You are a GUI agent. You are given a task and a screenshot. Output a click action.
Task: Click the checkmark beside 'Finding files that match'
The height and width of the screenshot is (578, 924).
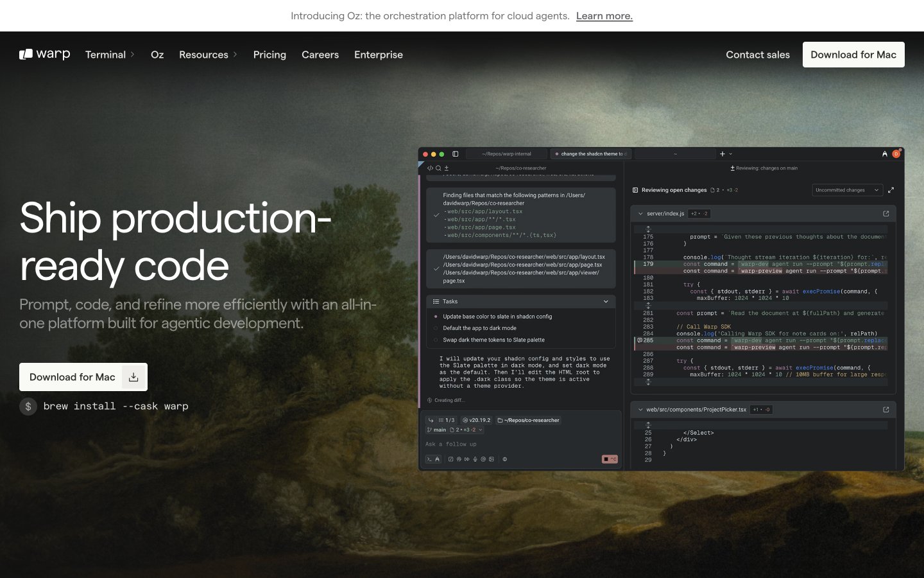[436, 215]
